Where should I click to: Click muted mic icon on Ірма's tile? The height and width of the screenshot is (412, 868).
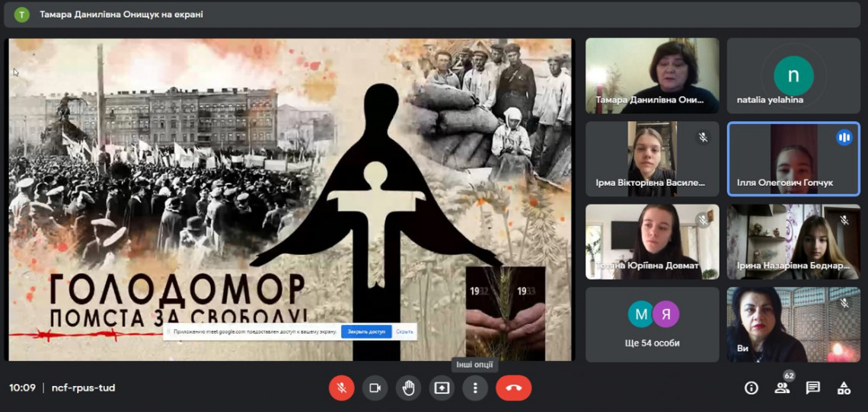703,137
